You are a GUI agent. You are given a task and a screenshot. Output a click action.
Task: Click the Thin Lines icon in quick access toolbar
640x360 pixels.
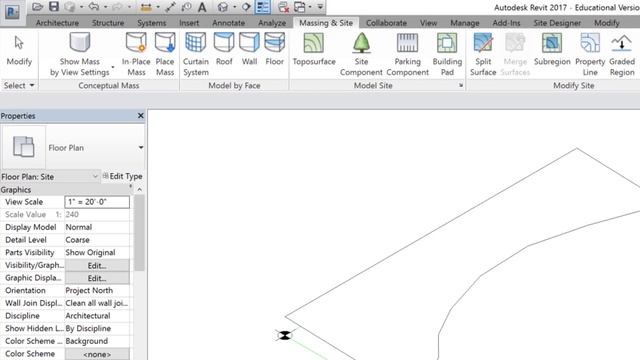263,7
